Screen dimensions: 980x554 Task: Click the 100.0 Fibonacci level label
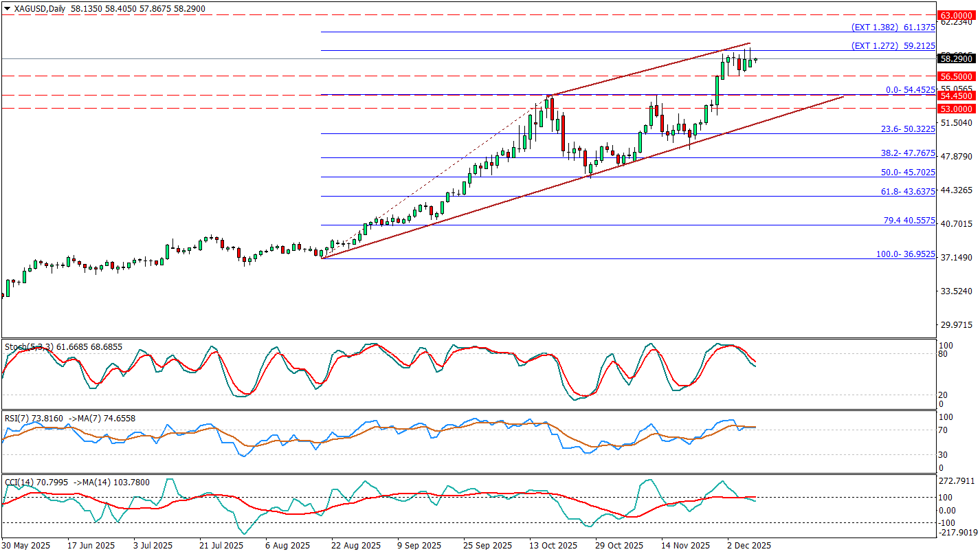(905, 254)
